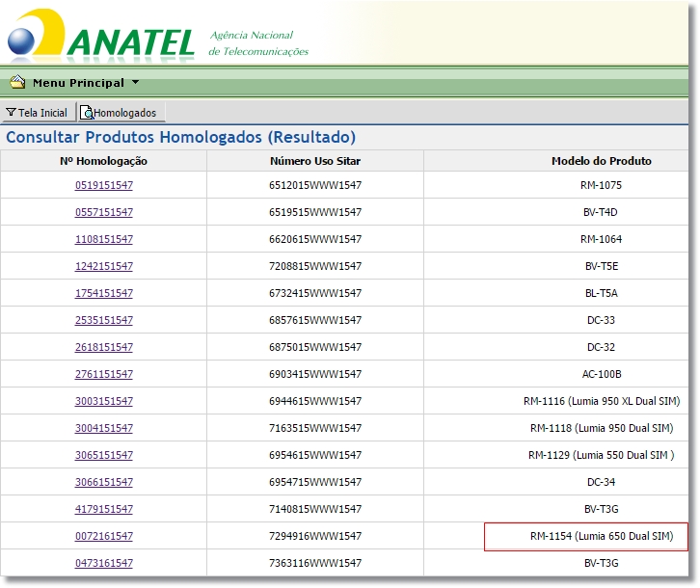Image resolution: width=700 pixels, height=588 pixels.
Task: Click the Modelo do Produto column header
Action: (602, 161)
